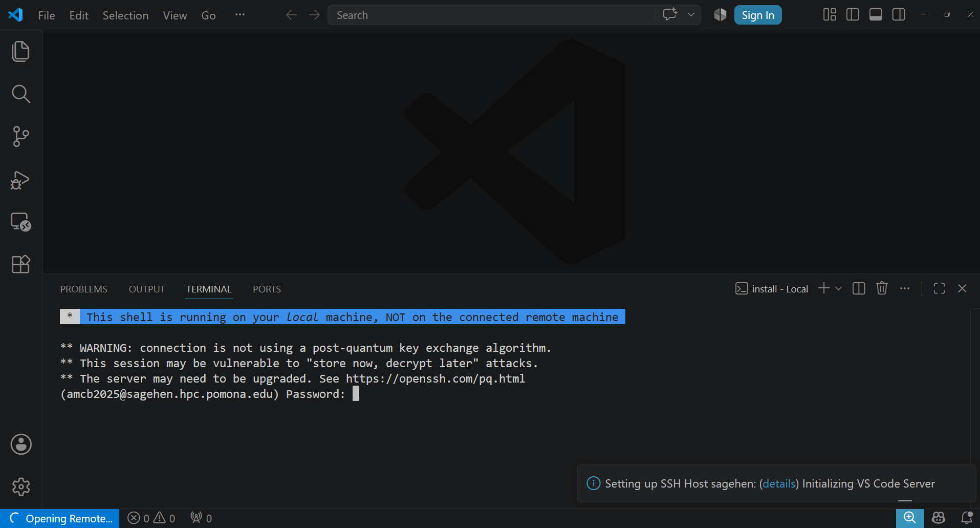This screenshot has height=528, width=980.
Task: Click the Sign In button
Action: click(758, 15)
